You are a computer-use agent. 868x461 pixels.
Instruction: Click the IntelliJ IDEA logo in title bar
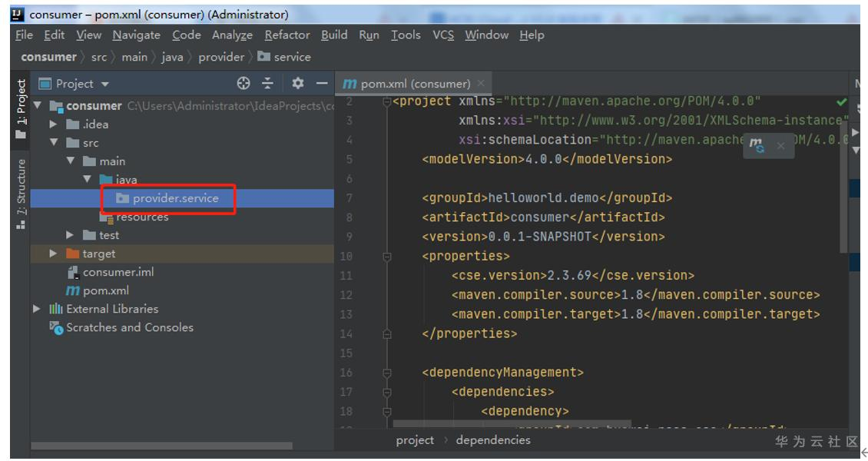(18, 15)
